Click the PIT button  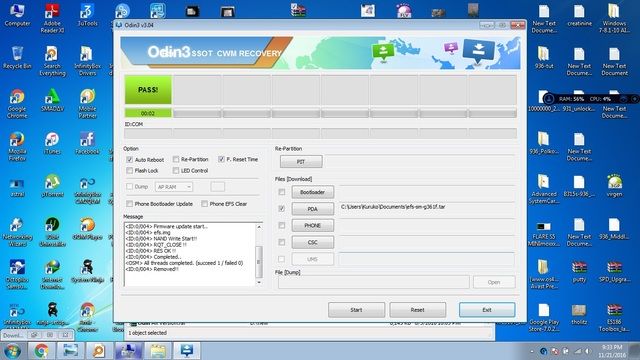[x=301, y=162]
